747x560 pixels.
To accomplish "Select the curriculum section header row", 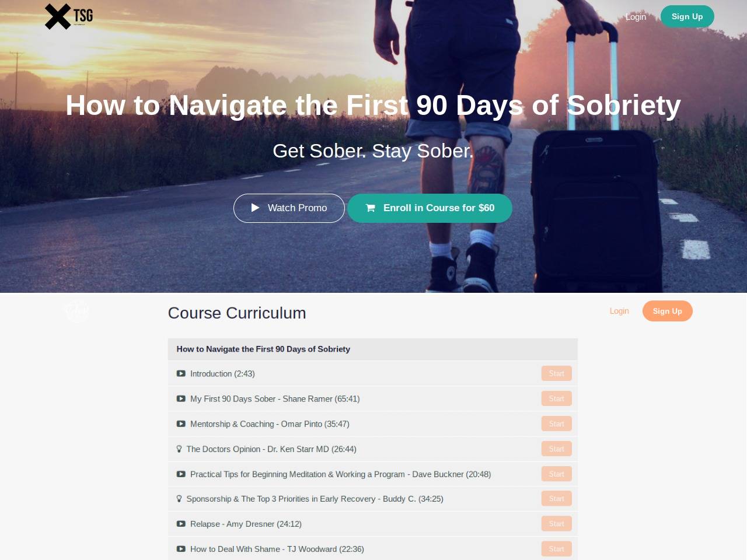I will click(373, 349).
